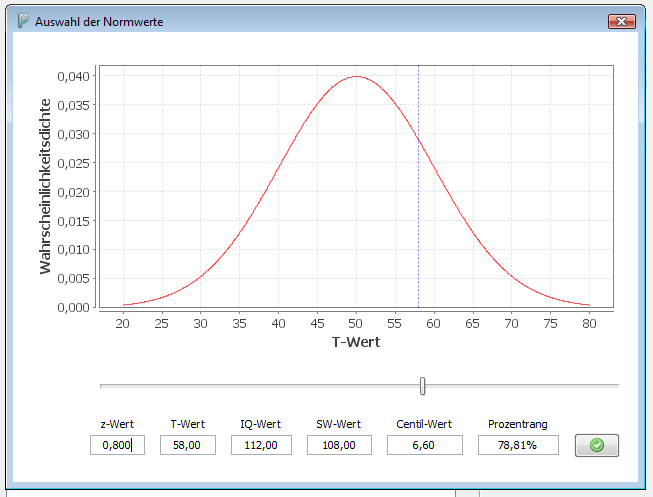Close the Auswahl der Normwerte dialog
Image resolution: width=653 pixels, height=497 pixels.
coord(622,21)
